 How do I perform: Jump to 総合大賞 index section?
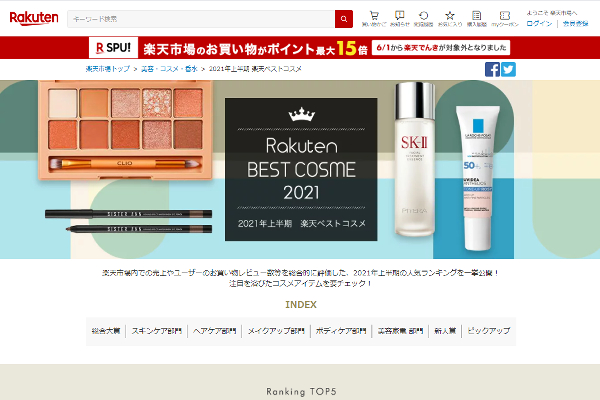click(x=105, y=330)
